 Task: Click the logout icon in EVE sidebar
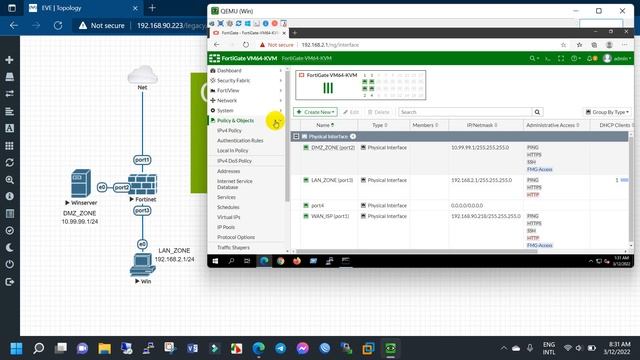point(9,282)
